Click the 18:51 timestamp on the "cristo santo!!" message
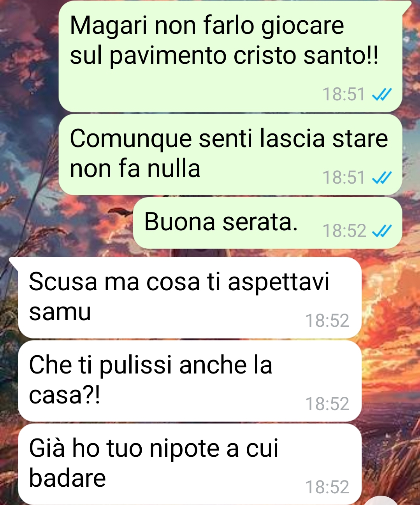 [344, 95]
